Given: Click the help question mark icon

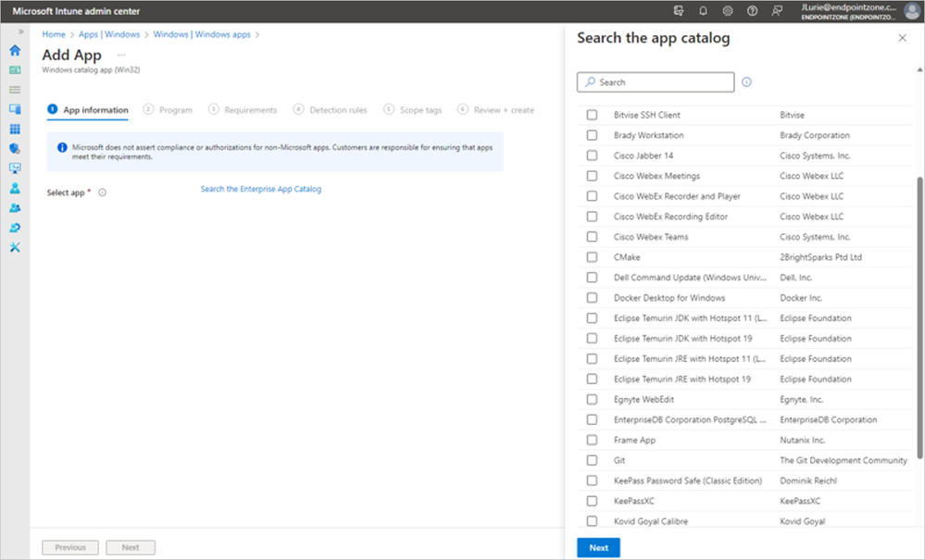Looking at the screenshot, I should [752, 11].
